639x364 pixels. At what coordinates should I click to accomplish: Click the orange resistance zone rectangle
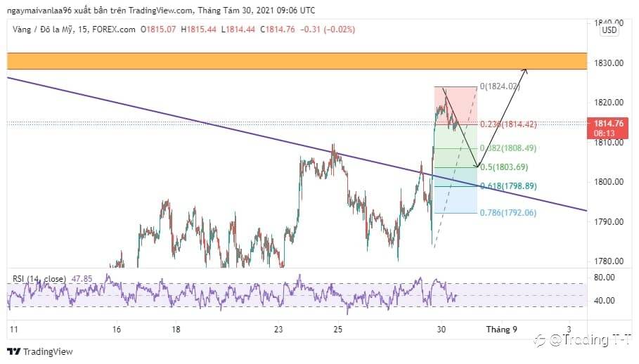[x=297, y=61]
